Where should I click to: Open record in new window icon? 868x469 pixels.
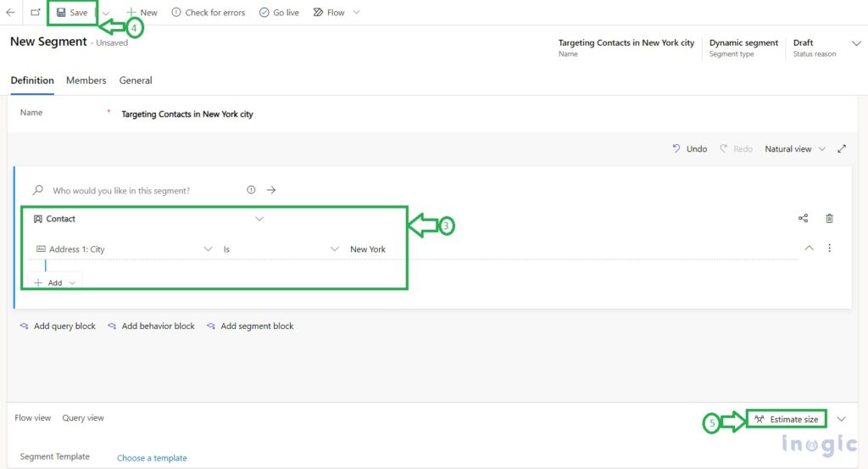coord(35,13)
